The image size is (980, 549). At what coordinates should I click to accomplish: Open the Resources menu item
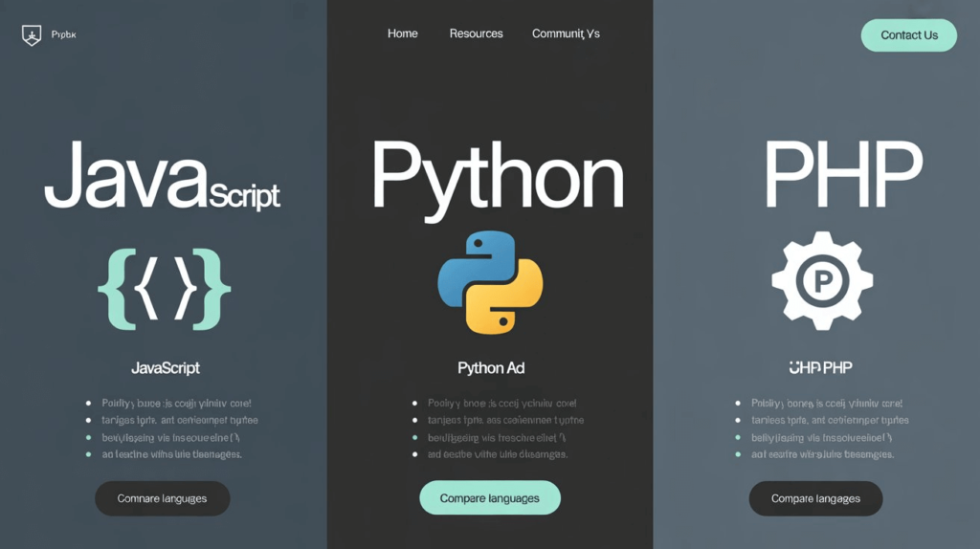477,33
